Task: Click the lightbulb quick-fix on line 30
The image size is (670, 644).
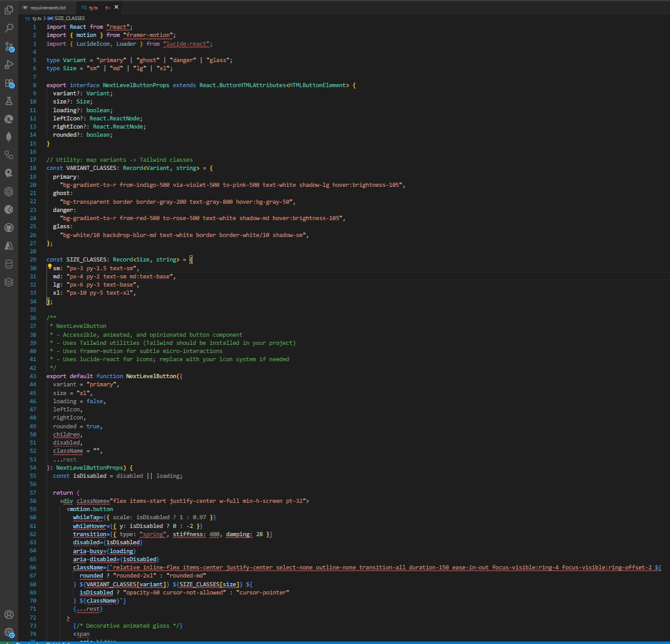Action: [50, 267]
